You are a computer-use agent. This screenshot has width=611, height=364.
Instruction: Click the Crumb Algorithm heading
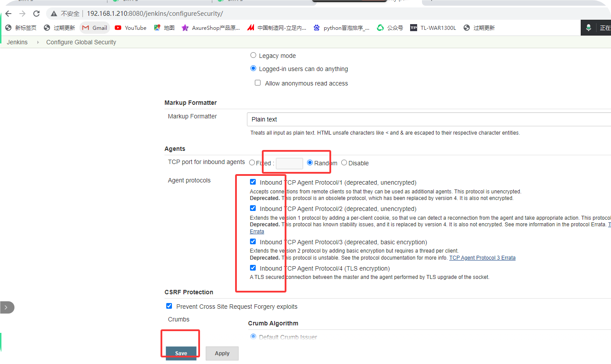coord(273,323)
